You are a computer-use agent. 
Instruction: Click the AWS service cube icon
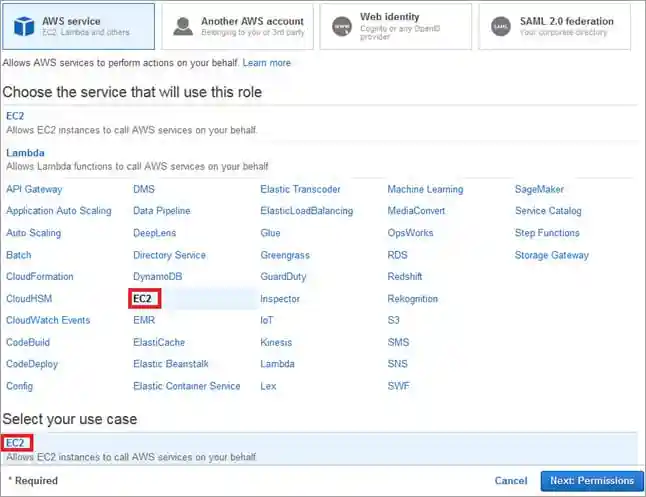pyautogui.click(x=23, y=25)
